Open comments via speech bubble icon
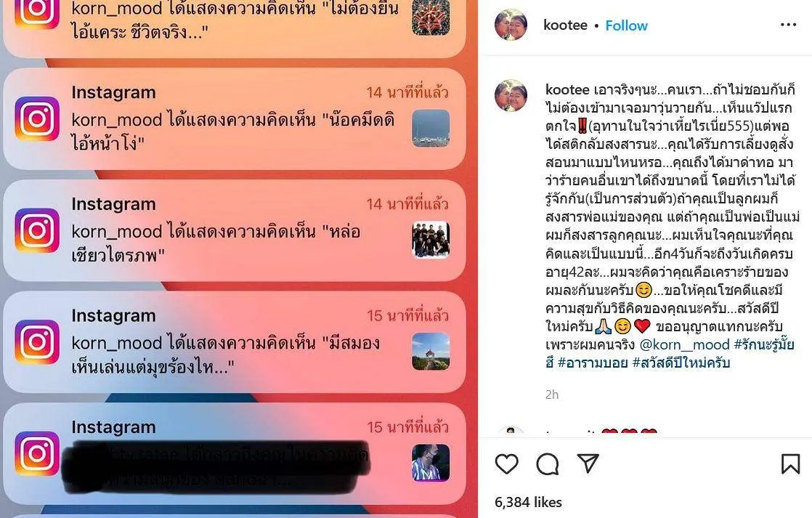Viewport: 812px width, 518px height. click(548, 464)
